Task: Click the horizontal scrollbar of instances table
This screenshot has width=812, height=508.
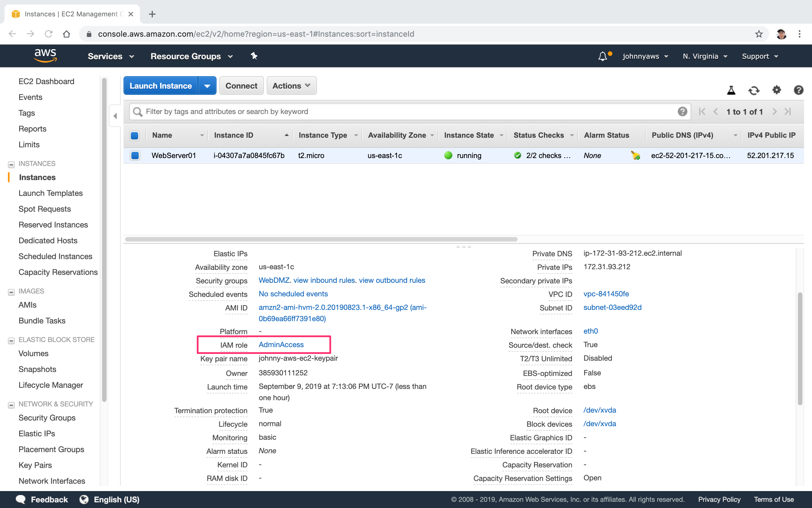Action: (x=321, y=239)
